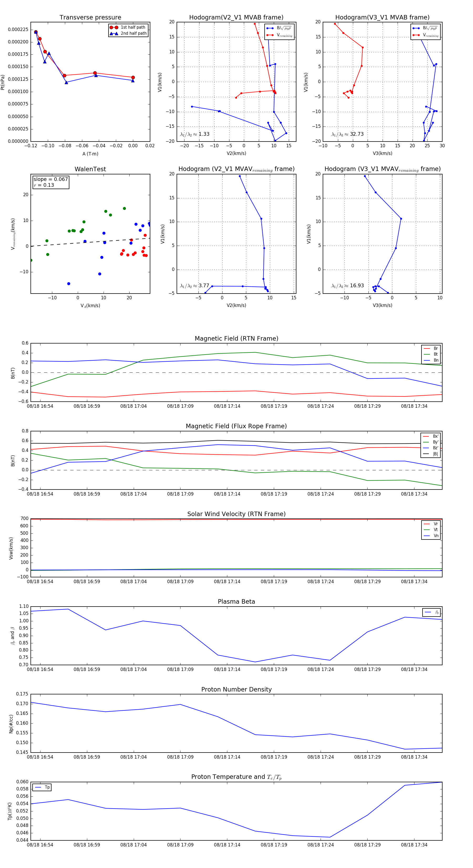This screenshot has height=868, width=473.
Task: Click the 'Pt(nPa)' axis label
Action: [3, 82]
